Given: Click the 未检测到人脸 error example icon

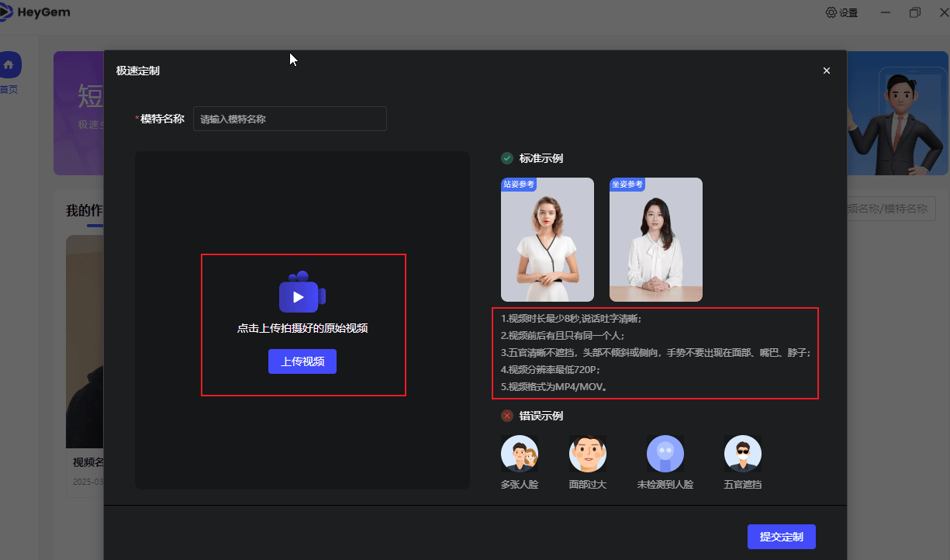Looking at the screenshot, I should click(x=665, y=454).
